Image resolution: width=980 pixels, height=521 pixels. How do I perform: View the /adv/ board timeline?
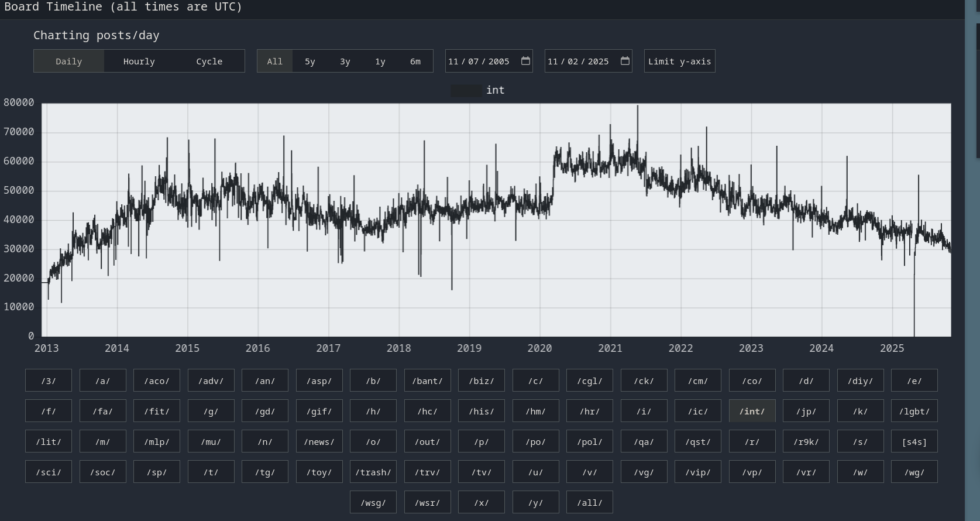[x=211, y=381]
